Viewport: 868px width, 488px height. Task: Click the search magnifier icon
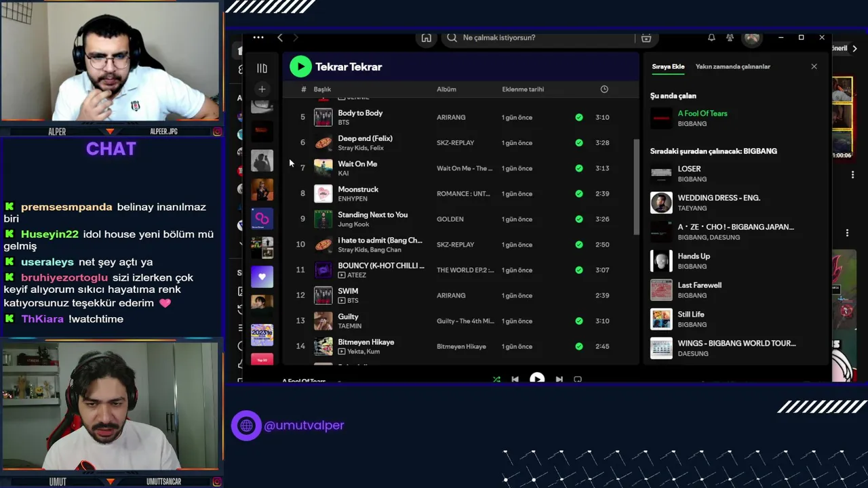click(452, 38)
